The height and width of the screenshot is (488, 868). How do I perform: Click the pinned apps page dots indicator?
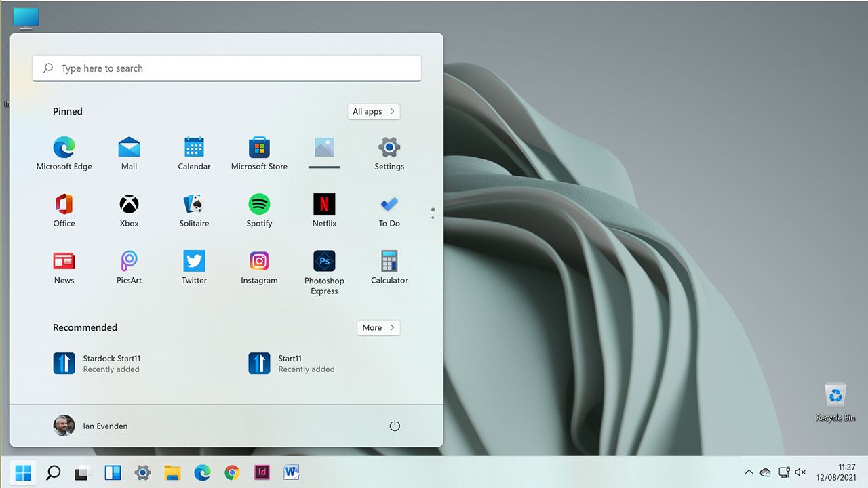click(433, 213)
